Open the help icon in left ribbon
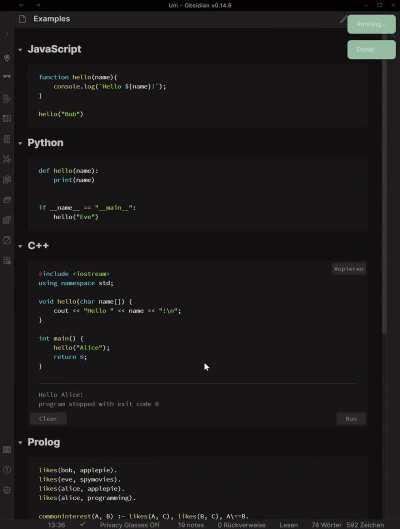 coord(7,469)
